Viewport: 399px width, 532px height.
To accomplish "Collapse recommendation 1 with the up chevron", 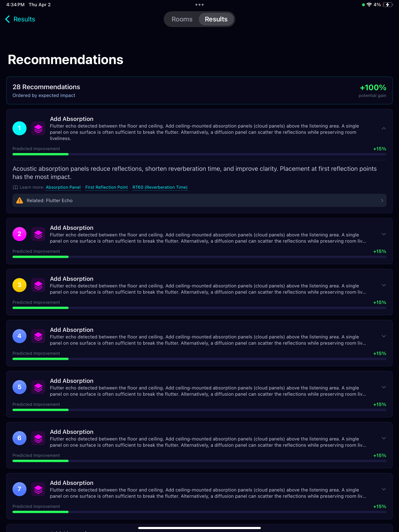I will click(x=384, y=129).
